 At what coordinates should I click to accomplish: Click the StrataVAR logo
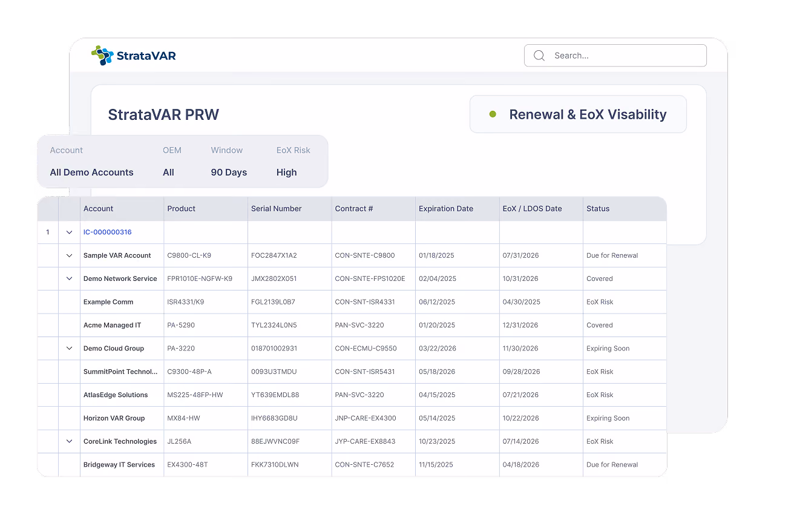133,56
